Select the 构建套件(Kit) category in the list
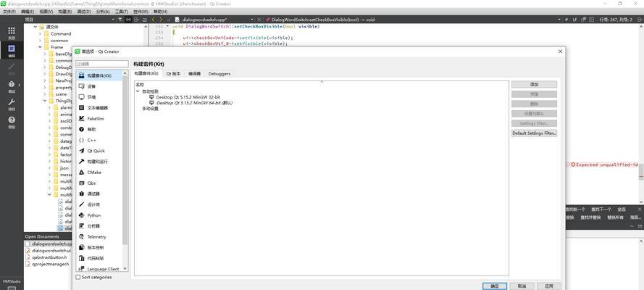This screenshot has height=290, width=644. pos(99,75)
